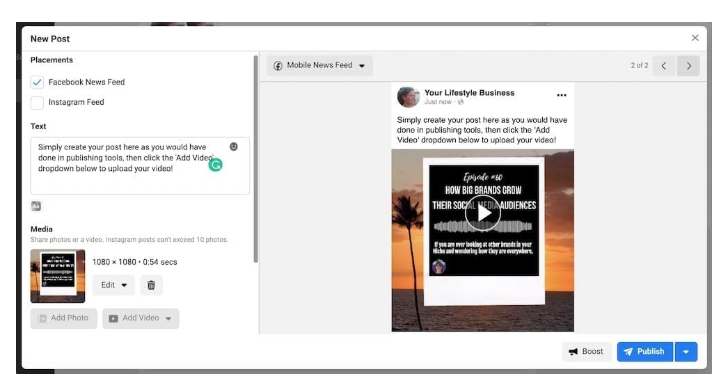The image size is (722, 375).
Task: Go to next preview with right arrow
Action: tap(688, 66)
